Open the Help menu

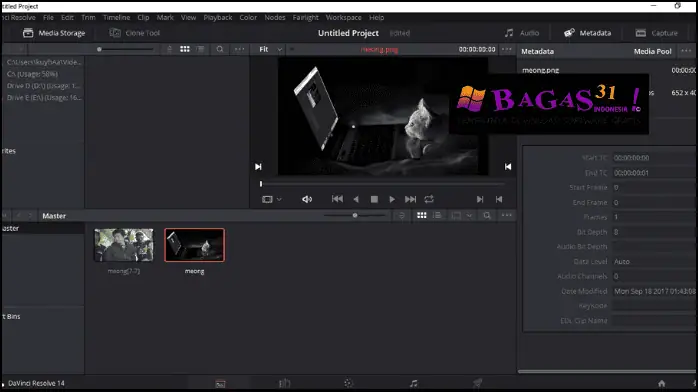[376, 17]
